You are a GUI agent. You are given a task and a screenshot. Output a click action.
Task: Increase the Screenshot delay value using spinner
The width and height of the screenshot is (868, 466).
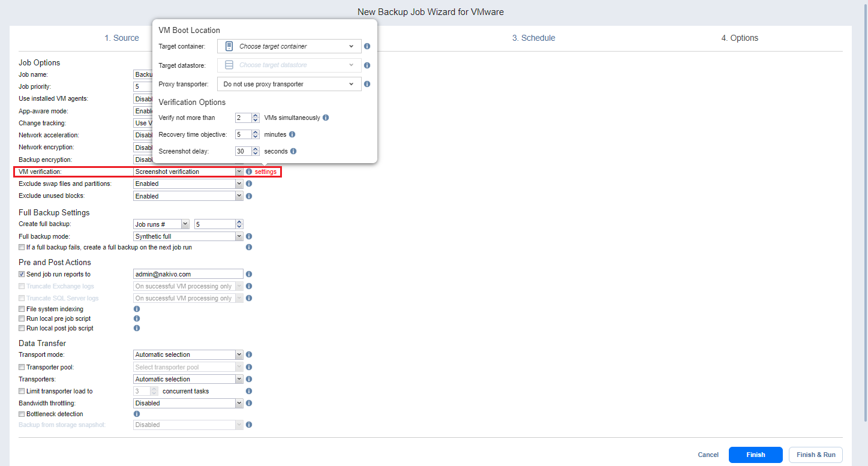[256, 149]
